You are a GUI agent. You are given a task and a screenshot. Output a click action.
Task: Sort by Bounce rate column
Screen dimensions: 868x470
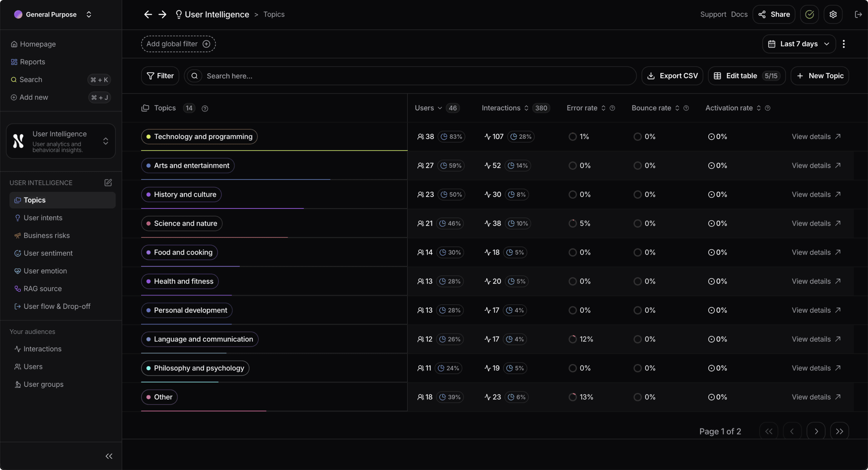pos(677,108)
